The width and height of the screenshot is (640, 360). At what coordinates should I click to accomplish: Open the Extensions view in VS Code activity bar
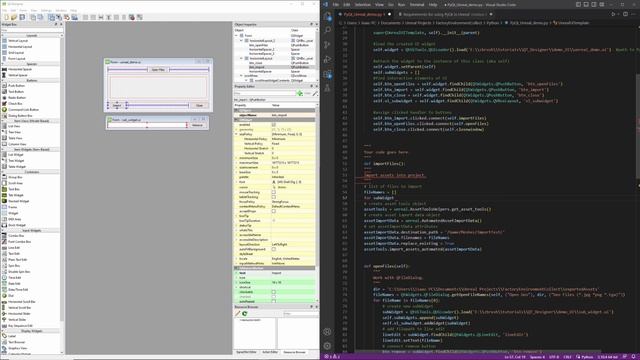point(327,74)
